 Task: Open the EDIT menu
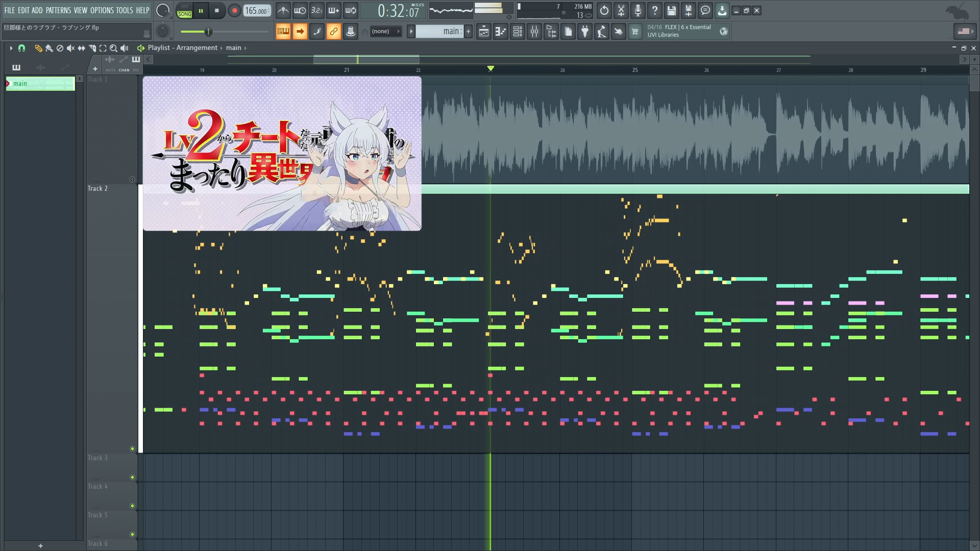tap(23, 10)
